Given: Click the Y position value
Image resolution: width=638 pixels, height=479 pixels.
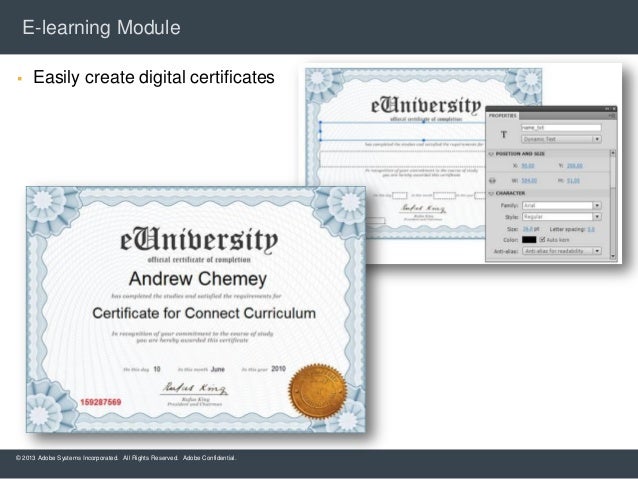Looking at the screenshot, I should coord(575,166).
